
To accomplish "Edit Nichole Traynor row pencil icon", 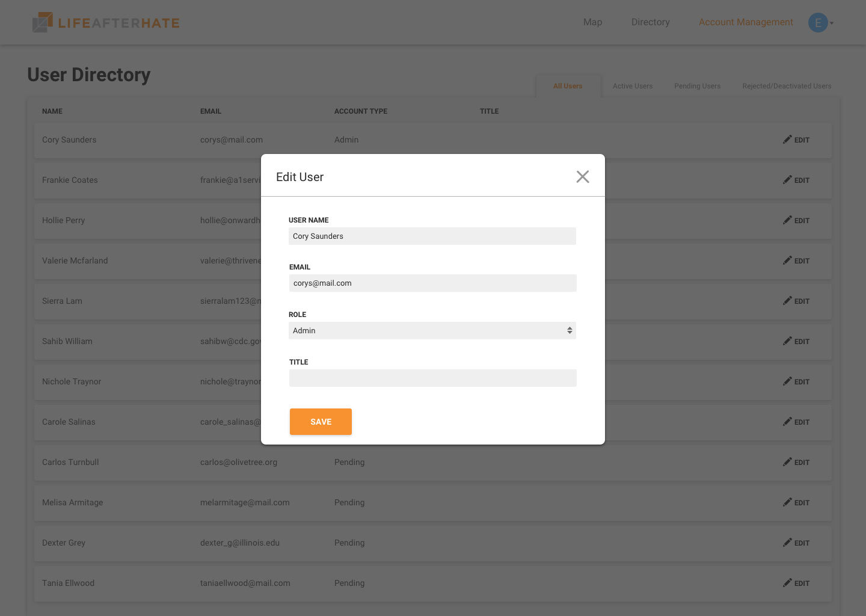I will 787,381.
